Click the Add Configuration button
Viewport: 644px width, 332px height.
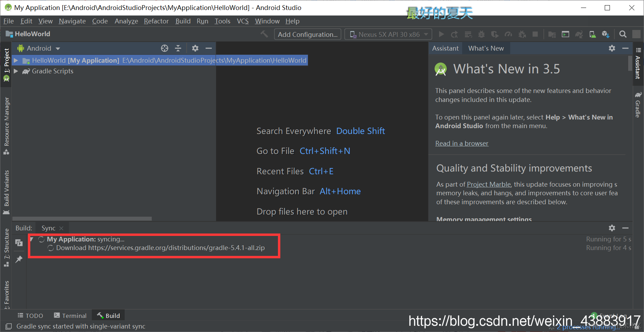(308, 34)
